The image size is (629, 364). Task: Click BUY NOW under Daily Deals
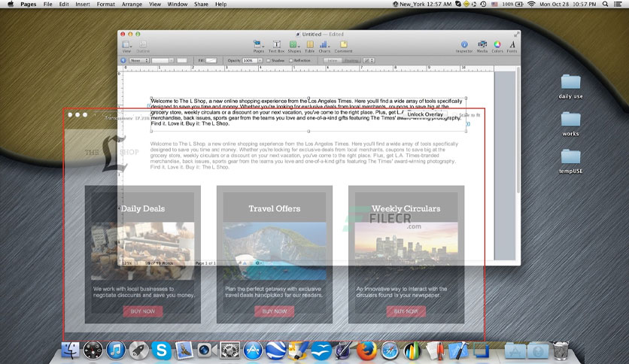143,311
